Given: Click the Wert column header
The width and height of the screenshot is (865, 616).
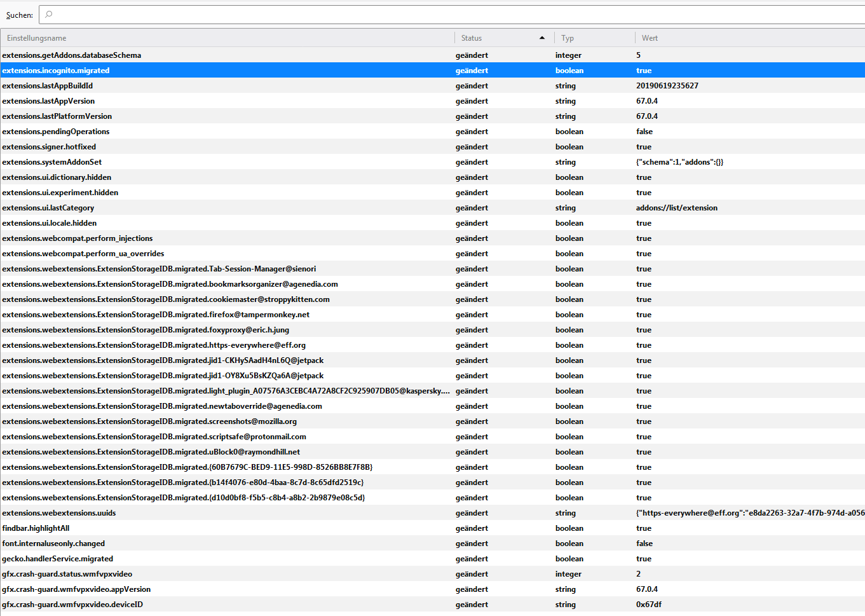Looking at the screenshot, I should 650,38.
